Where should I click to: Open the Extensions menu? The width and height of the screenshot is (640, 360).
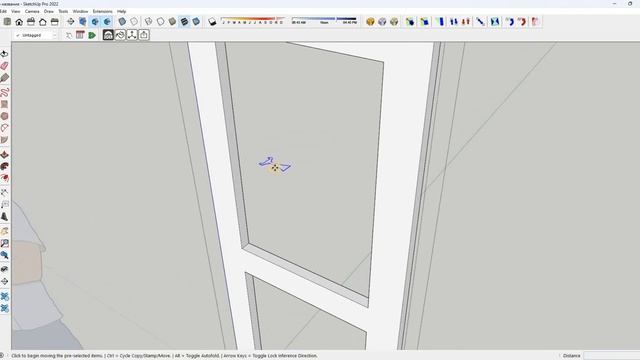(x=102, y=11)
